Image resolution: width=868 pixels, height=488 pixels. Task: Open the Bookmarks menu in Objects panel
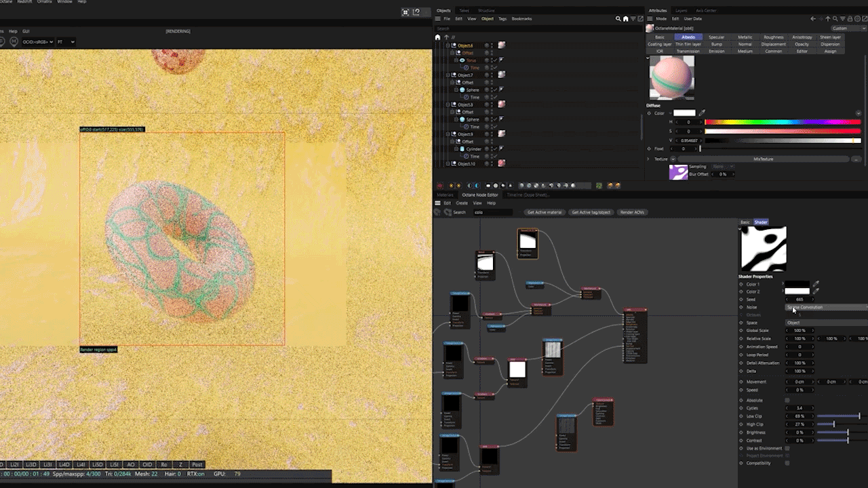(521, 19)
